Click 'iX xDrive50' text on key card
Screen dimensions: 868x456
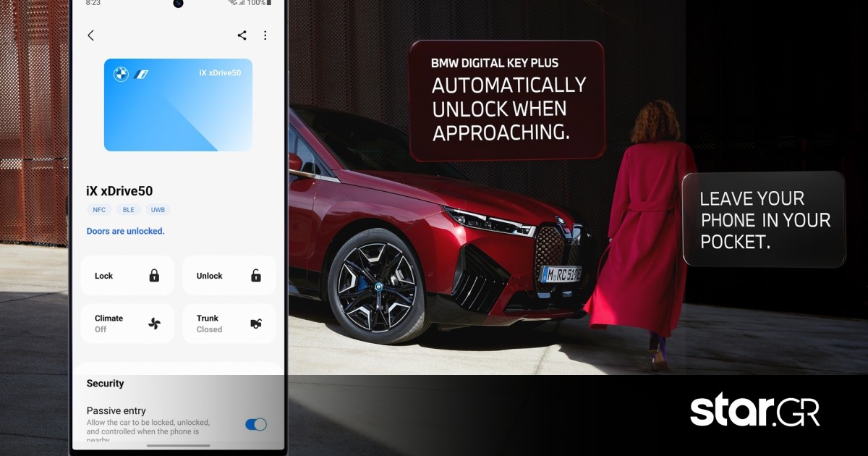tap(220, 73)
